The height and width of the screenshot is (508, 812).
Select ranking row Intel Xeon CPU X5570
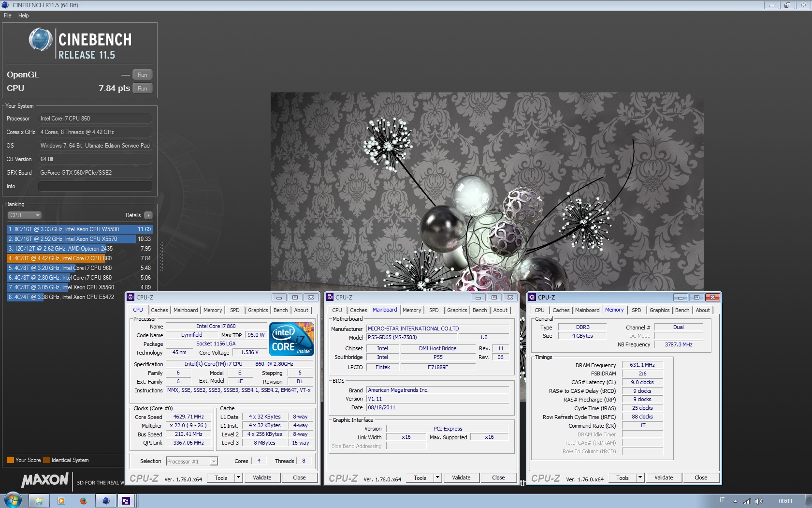pyautogui.click(x=80, y=239)
